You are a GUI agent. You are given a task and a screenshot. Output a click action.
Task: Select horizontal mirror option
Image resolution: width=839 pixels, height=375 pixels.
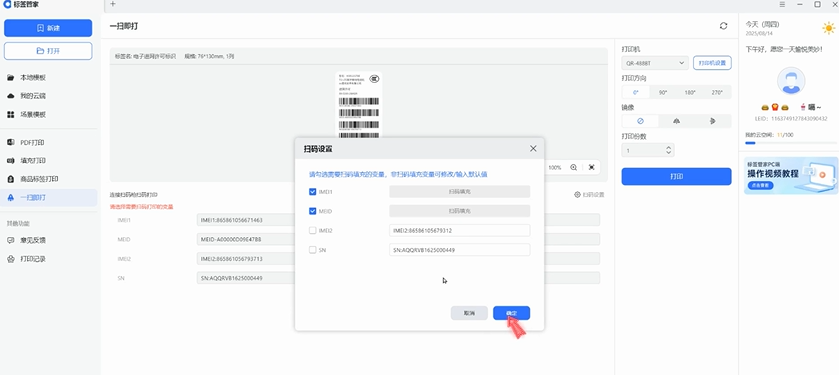coord(676,121)
